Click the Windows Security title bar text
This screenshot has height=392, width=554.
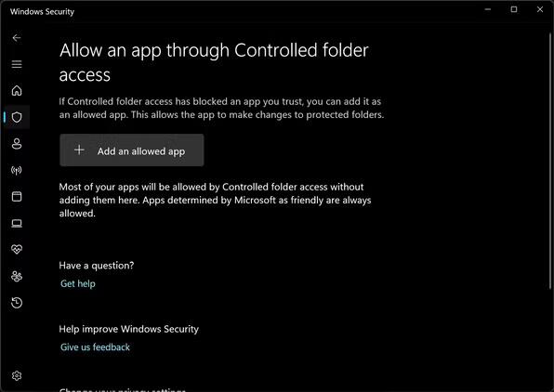pyautogui.click(x=42, y=12)
